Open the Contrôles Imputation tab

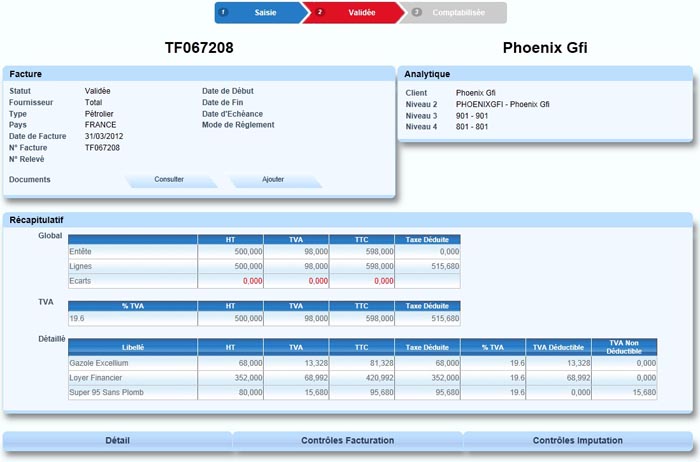tap(578, 440)
